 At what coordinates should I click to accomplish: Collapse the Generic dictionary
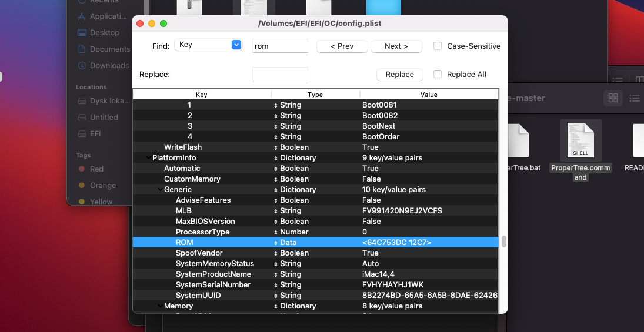pos(160,190)
